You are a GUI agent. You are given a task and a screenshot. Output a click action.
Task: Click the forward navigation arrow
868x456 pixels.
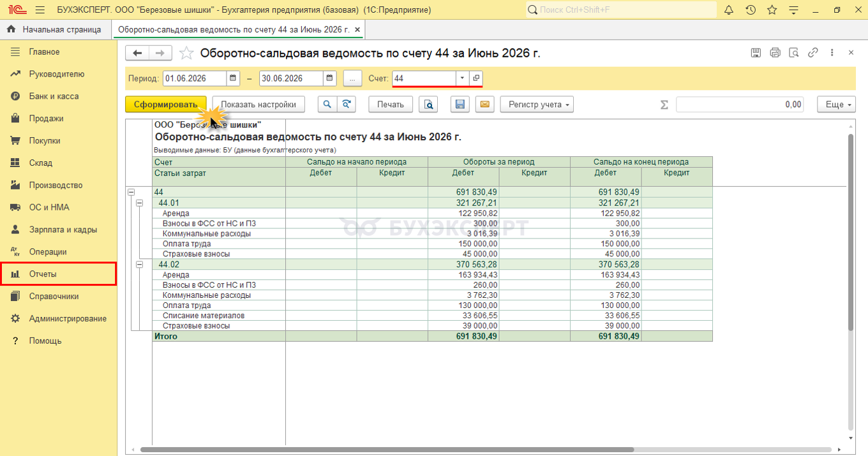160,53
